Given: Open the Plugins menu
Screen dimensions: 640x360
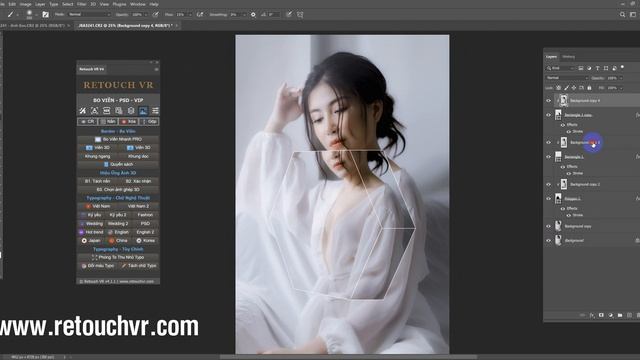Looking at the screenshot, I should pyautogui.click(x=119, y=4).
